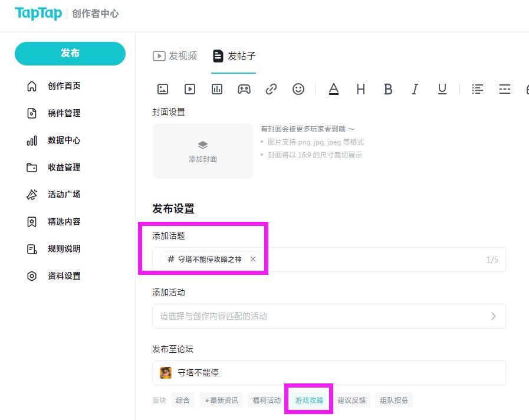Select the 游戏攻略 section
Viewport: 529px width, 420px height.
(x=309, y=401)
